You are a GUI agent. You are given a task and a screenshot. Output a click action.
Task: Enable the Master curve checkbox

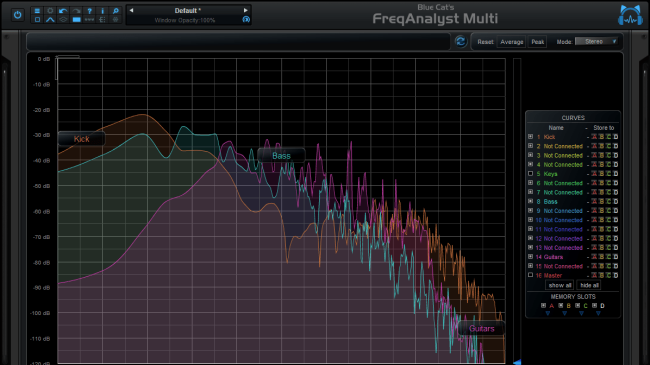point(530,275)
